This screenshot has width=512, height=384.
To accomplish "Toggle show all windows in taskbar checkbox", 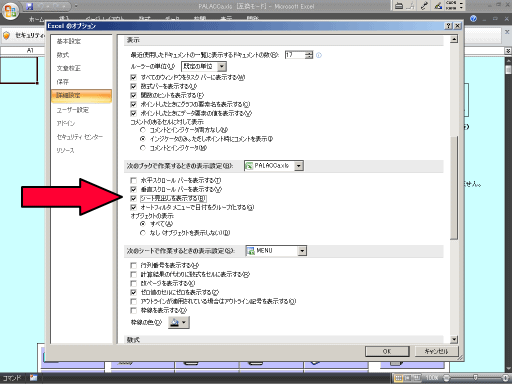I will click(133, 77).
